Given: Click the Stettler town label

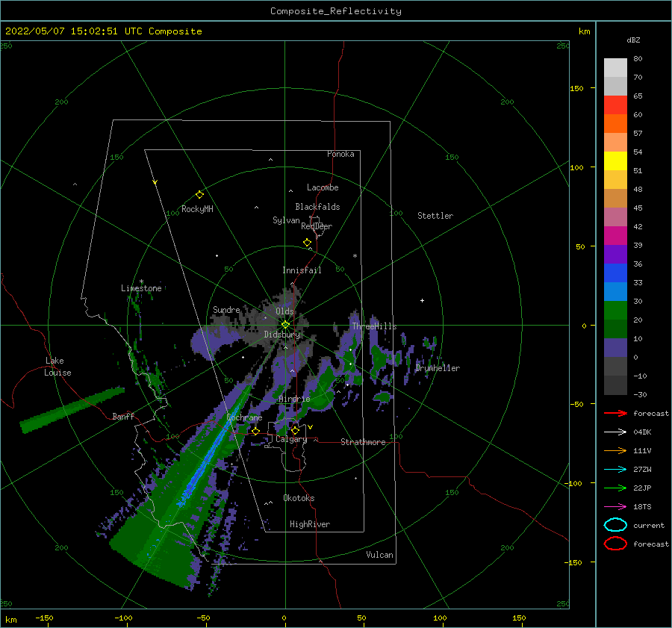Looking at the screenshot, I should [x=435, y=216].
